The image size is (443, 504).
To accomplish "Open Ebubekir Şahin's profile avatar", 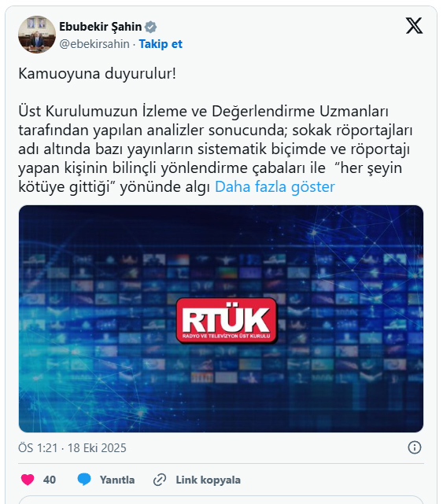I will (x=37, y=35).
